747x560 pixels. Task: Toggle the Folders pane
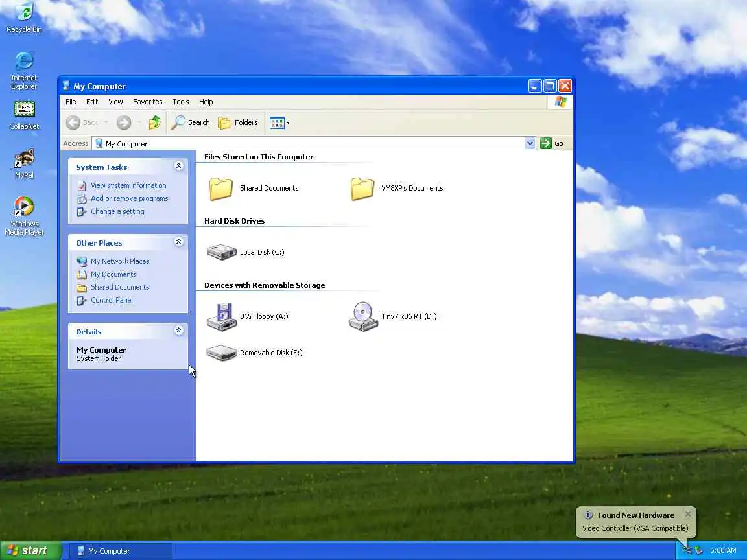[x=238, y=122]
